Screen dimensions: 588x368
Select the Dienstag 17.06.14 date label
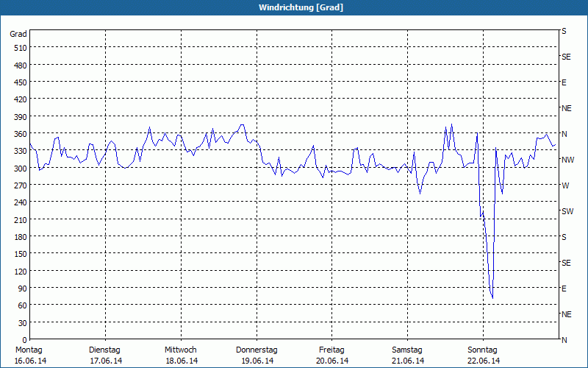(105, 355)
